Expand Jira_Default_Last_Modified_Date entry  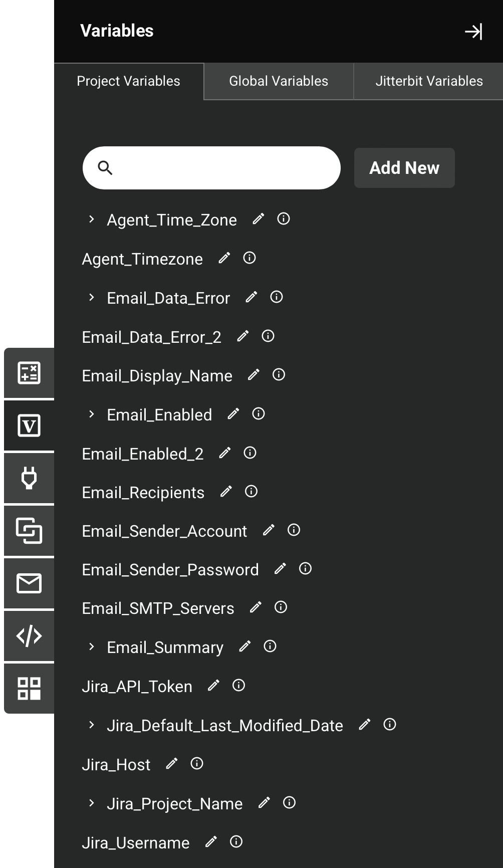[x=92, y=725]
